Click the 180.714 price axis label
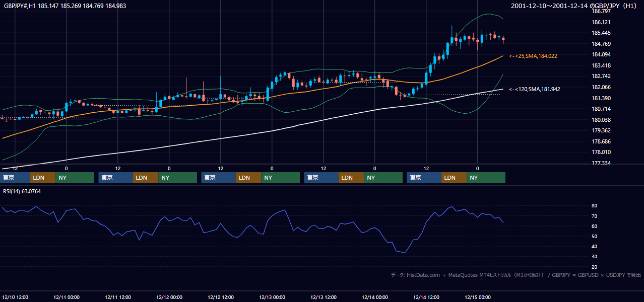 pos(602,109)
